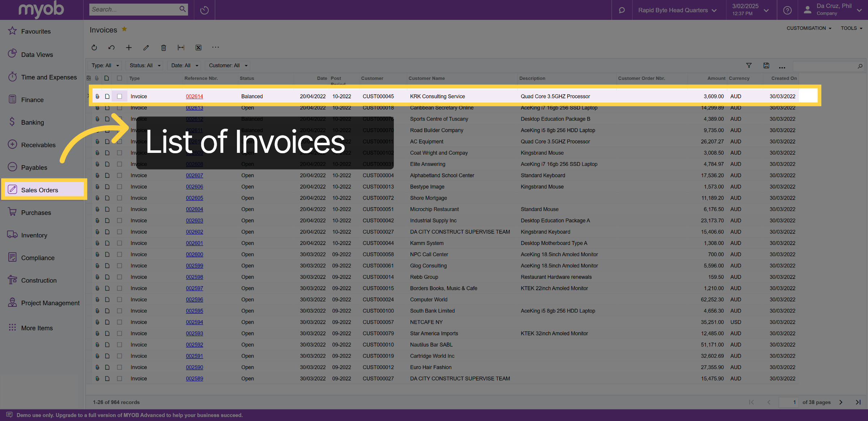The image size is (868, 421).
Task: Tick the checkbox for invoice 002607
Action: [119, 175]
